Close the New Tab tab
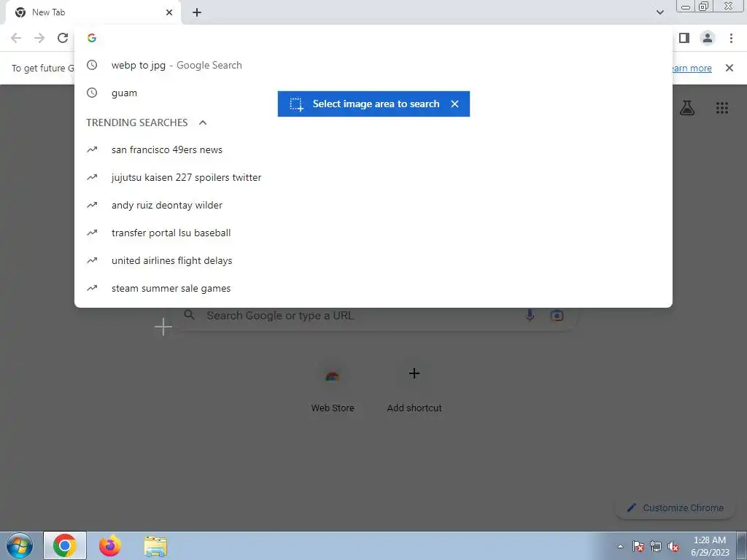Viewport: 747px width, 560px height. 169,12
